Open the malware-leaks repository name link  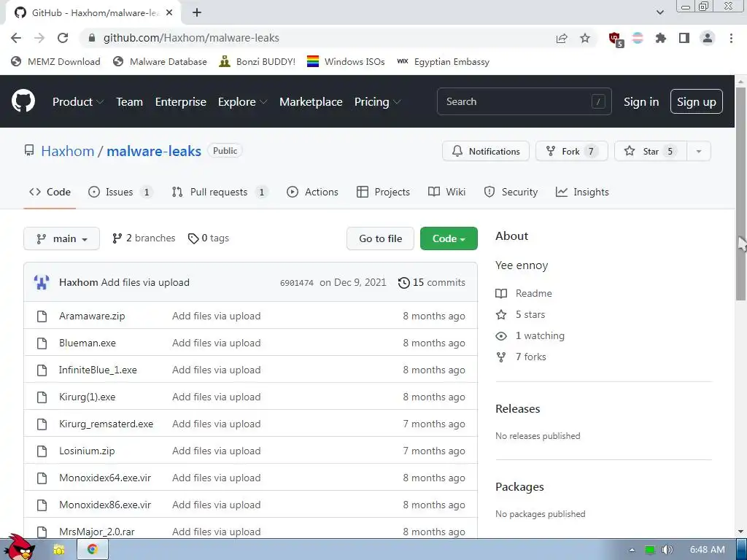(x=154, y=152)
